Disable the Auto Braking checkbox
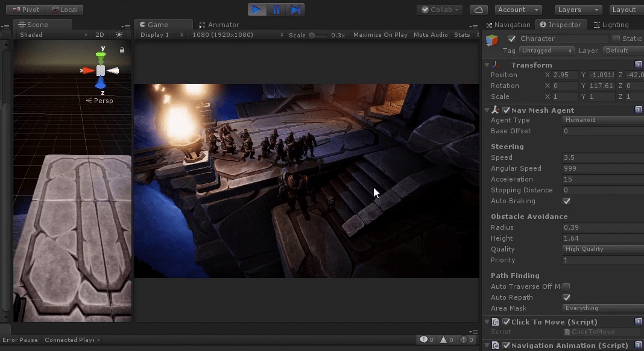Screen dimensions: 644x351 coord(566,201)
